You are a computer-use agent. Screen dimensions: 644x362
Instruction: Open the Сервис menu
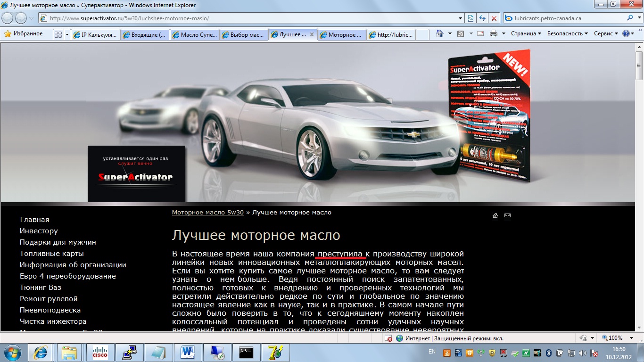pos(606,34)
